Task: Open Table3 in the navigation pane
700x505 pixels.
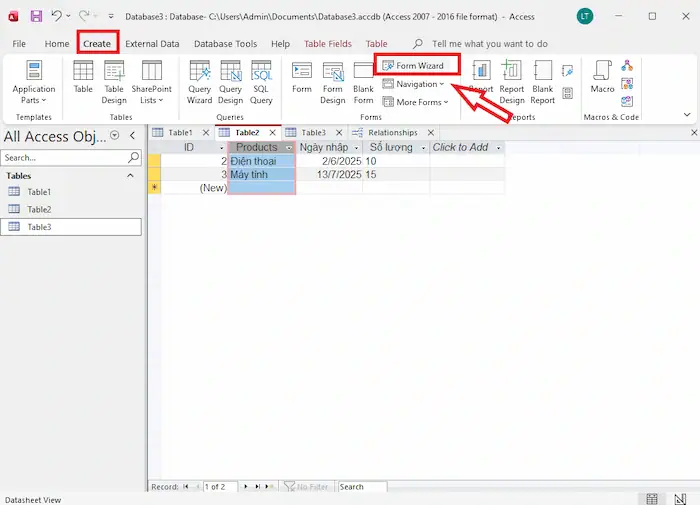Action: point(39,227)
